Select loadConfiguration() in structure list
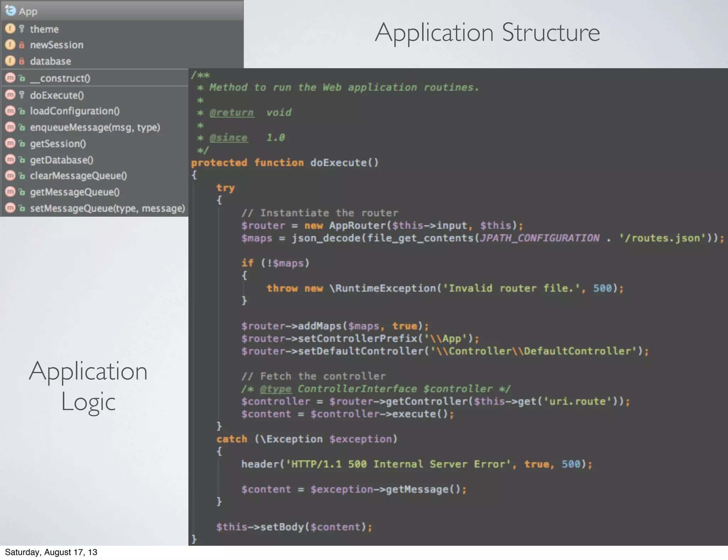Screen dimensions: 728x560 point(95,111)
